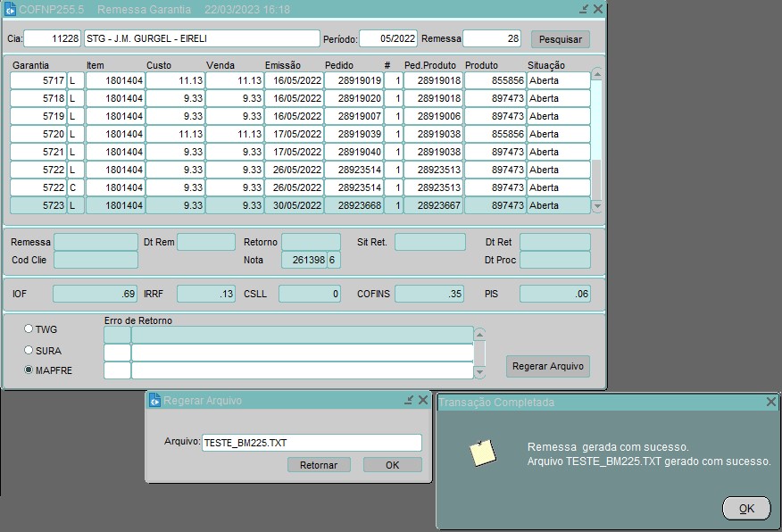Image resolution: width=782 pixels, height=532 pixels.
Task: Click the Regerar Arquivo dialog title icon
Action: click(154, 401)
